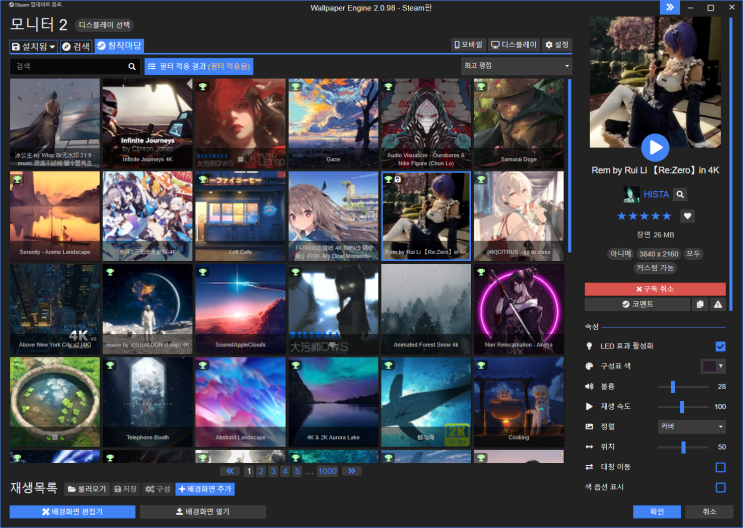
Task: Click 배경화면 추가 button
Action: 205,489
